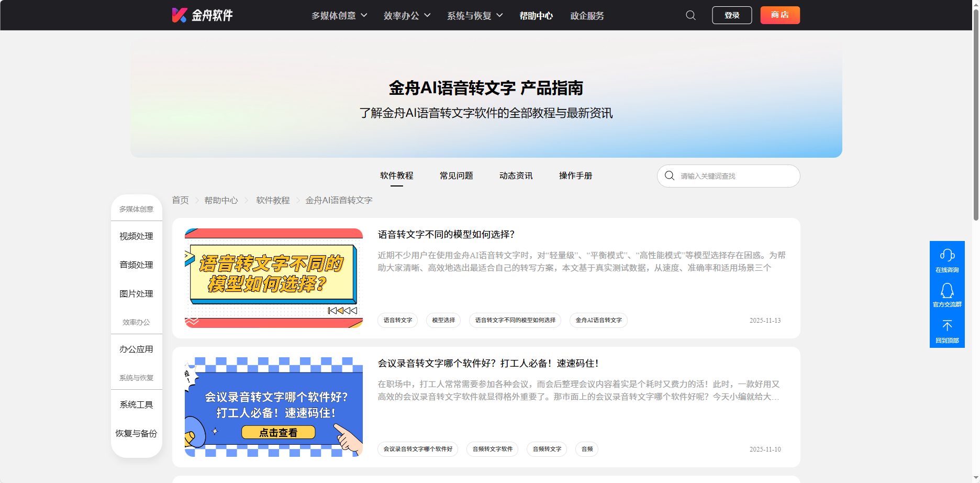980x483 pixels.
Task: Open the 会议录音转文字 article thumbnail
Action: [x=273, y=407]
